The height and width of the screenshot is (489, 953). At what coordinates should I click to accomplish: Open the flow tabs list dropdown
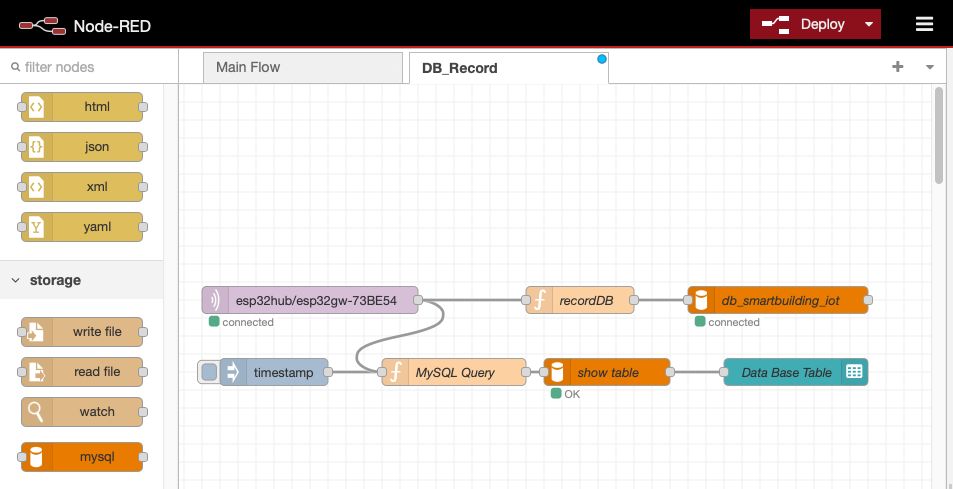(x=929, y=67)
